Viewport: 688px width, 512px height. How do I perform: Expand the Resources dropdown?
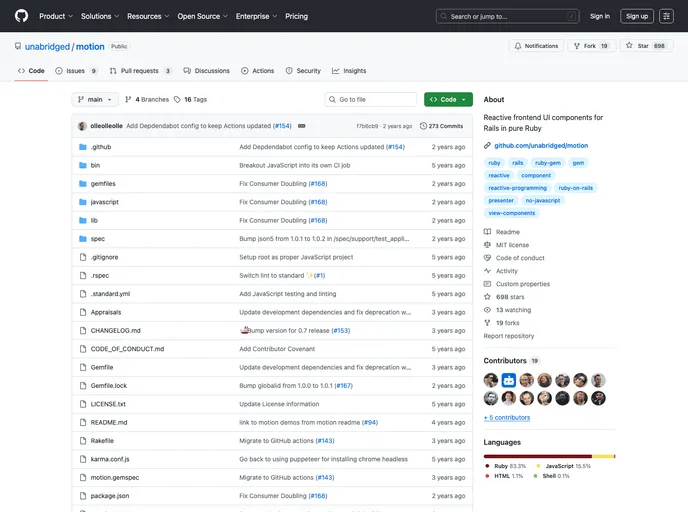coord(148,16)
